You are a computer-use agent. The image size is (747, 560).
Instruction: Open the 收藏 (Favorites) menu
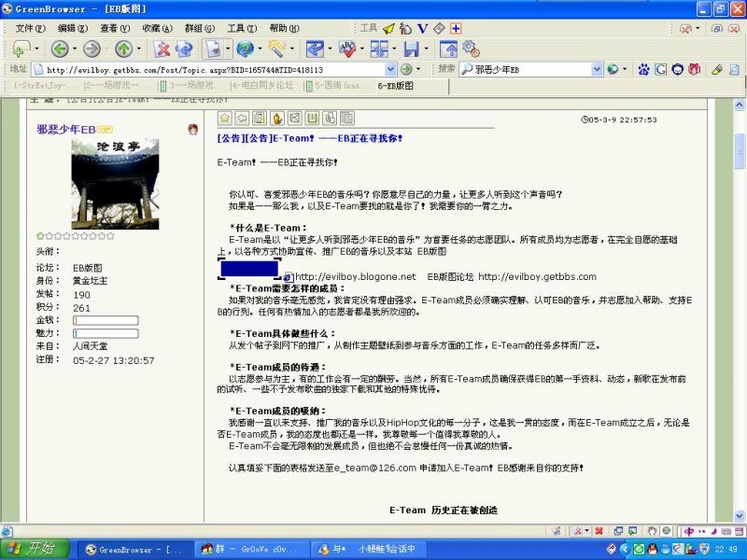coord(156,28)
